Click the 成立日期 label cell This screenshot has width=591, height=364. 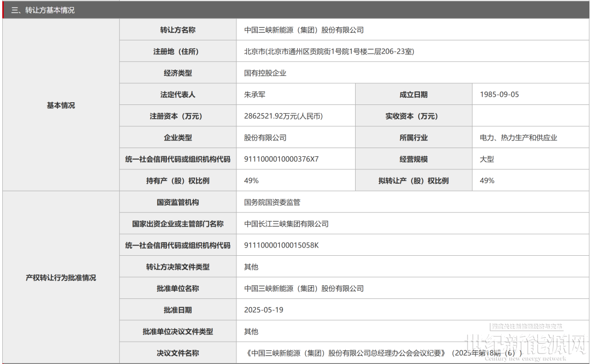pyautogui.click(x=414, y=95)
